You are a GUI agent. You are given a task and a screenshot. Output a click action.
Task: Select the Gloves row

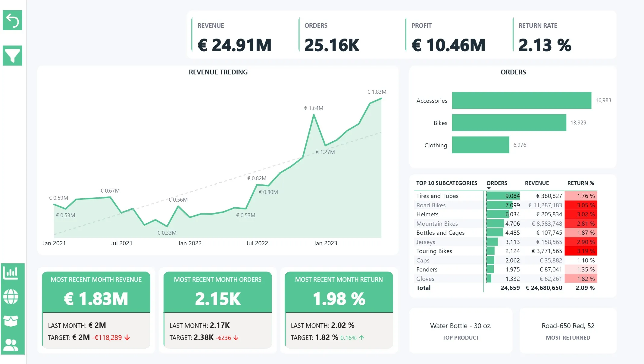505,279
